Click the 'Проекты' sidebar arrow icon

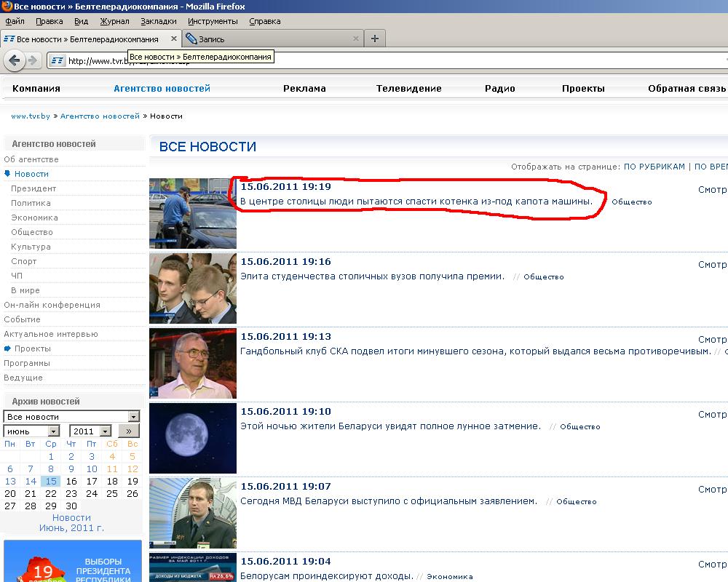click(7, 348)
